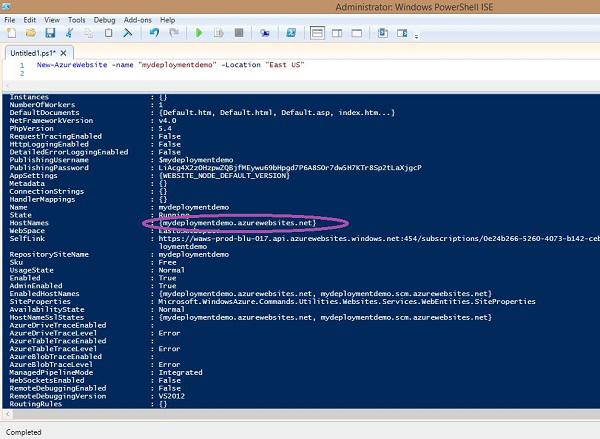Viewport: 600px width, 439px height.
Task: Open script folder icon
Action: [31, 33]
